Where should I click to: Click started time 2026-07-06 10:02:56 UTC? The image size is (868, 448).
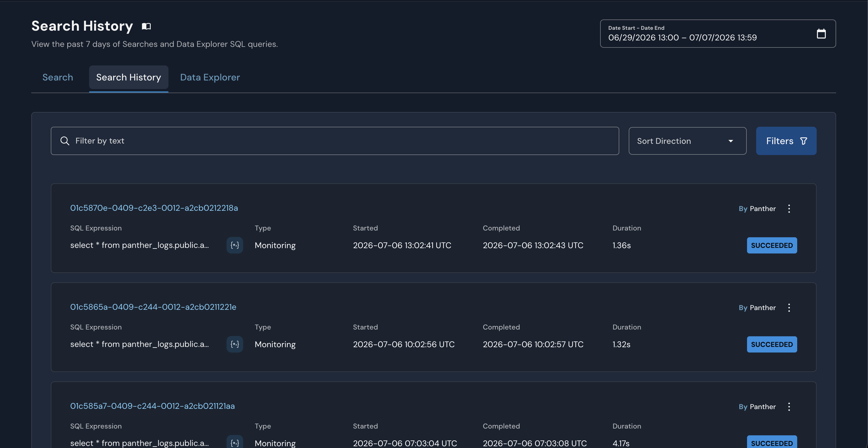pyautogui.click(x=404, y=344)
